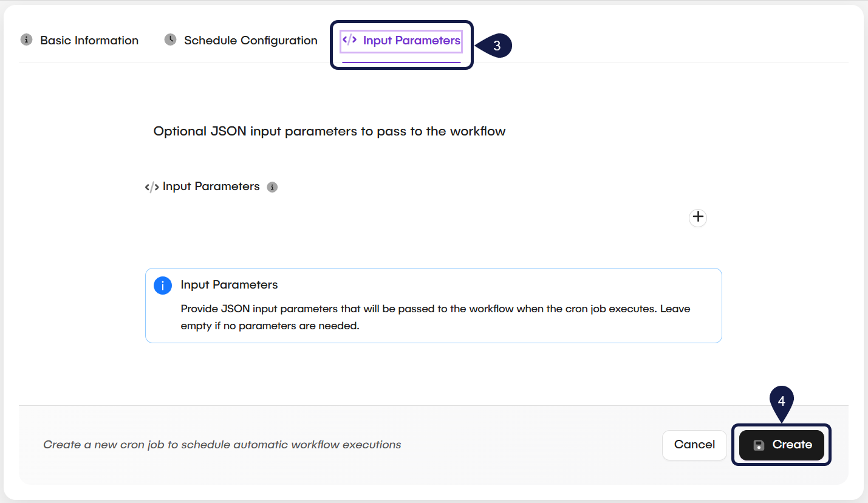Click the info icon beside Basic Information
Image resolution: width=868 pixels, height=503 pixels.
tap(26, 39)
